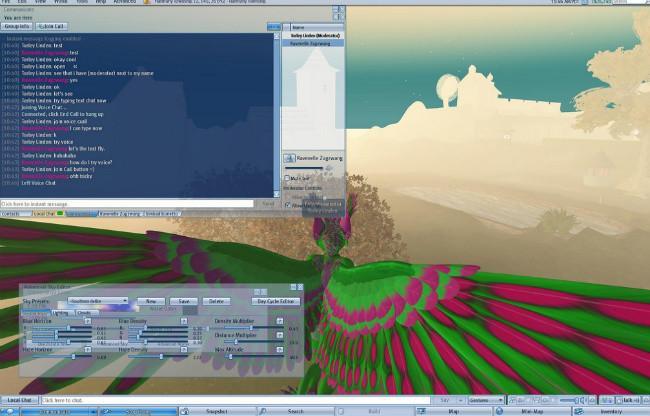Toggle the Mute Text checkbox
The height and width of the screenshot is (416, 650).
[x=288, y=178]
